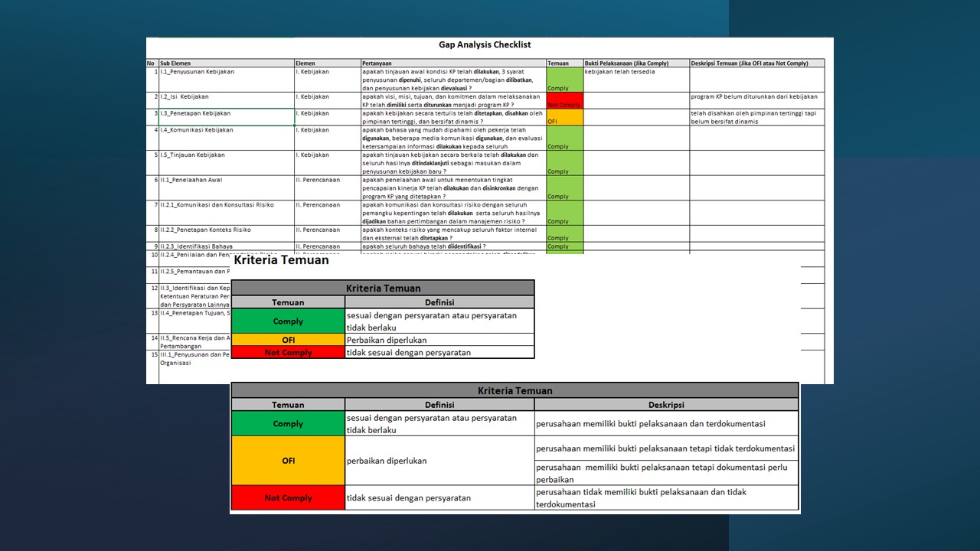This screenshot has width=980, height=551.
Task: Select the 'kebijakan telah tersedia' cell
Action: (x=635, y=80)
